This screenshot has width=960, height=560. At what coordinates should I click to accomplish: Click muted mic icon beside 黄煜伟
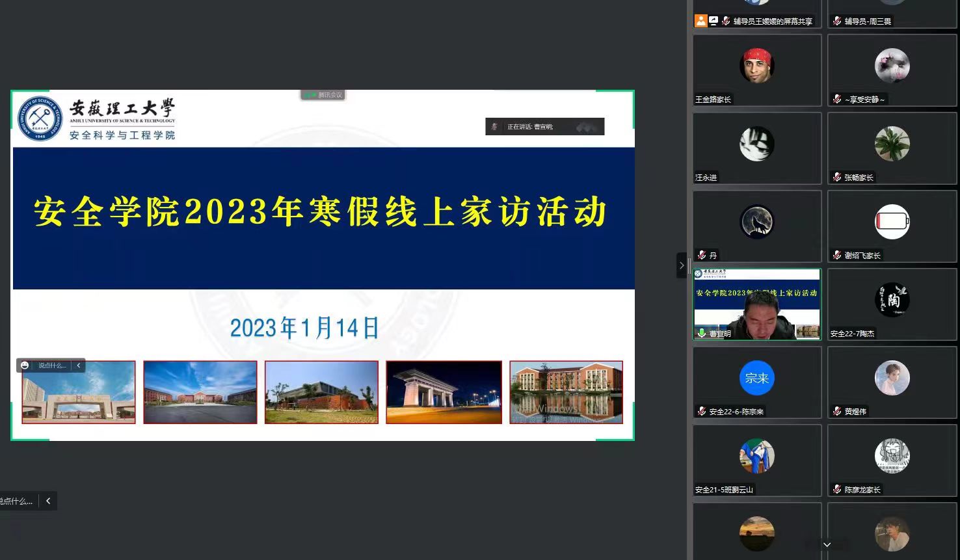[837, 411]
